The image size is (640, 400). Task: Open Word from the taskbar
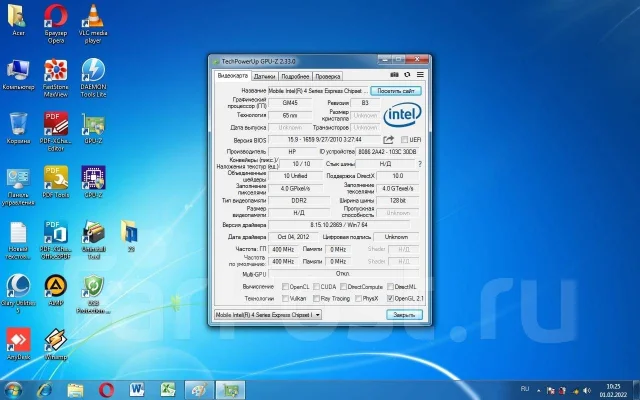tap(137, 390)
